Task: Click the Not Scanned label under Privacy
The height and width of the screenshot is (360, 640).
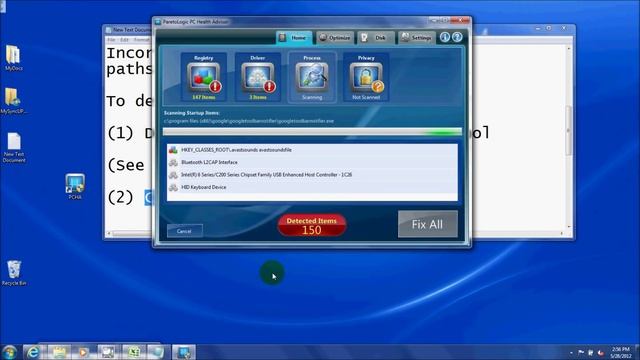Action: click(x=366, y=98)
